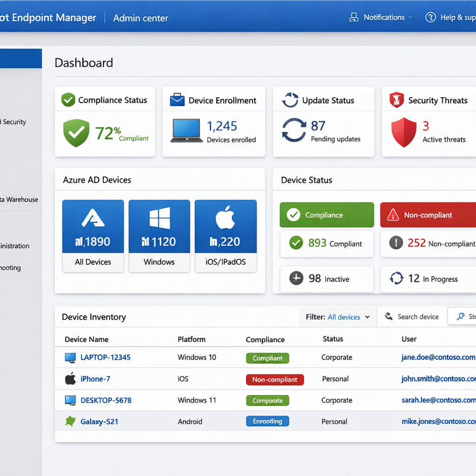The image size is (476, 476).
Task: Click the Compliant badge for LAPTOP-12345
Action: pyautogui.click(x=267, y=358)
